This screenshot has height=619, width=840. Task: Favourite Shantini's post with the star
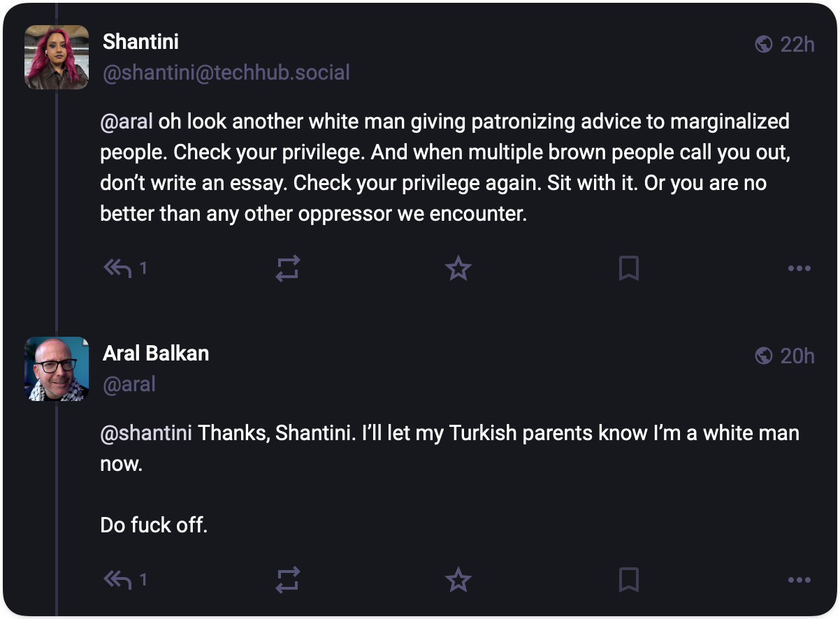(x=458, y=268)
